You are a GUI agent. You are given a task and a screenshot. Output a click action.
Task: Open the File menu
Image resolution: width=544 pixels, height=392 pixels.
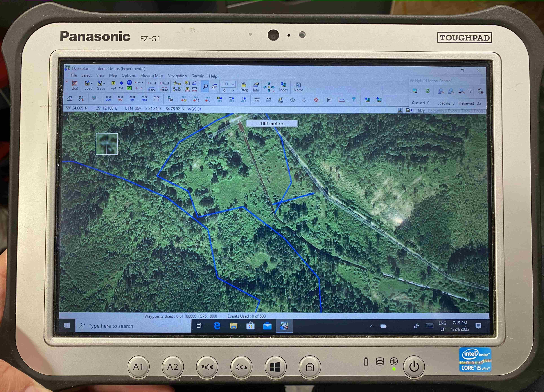[74, 75]
